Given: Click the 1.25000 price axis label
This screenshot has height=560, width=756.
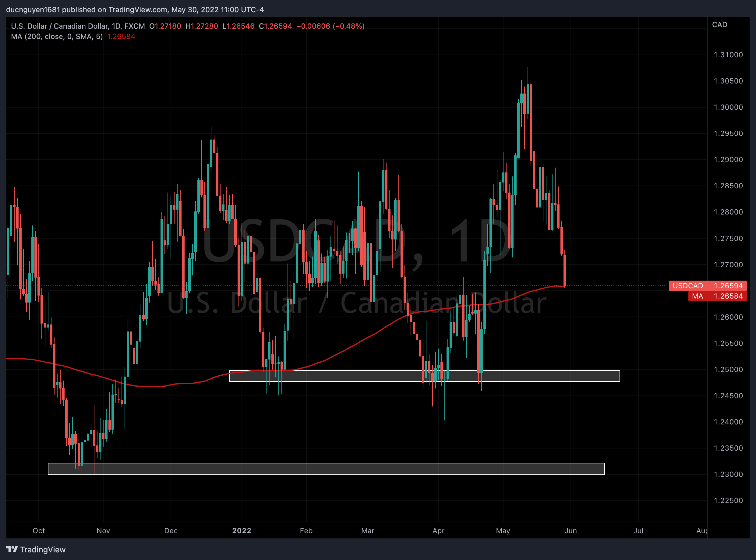Looking at the screenshot, I should coord(728,370).
